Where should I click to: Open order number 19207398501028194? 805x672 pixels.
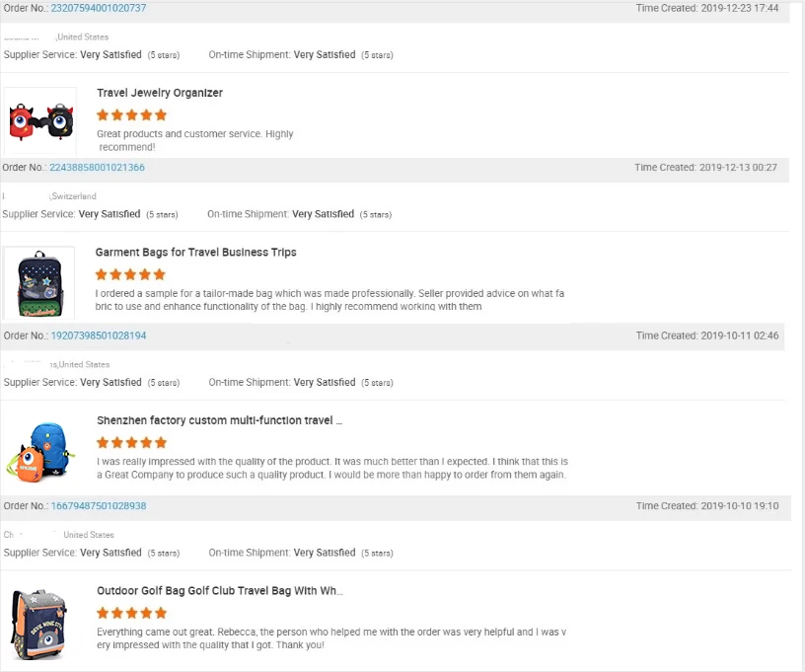coord(99,336)
